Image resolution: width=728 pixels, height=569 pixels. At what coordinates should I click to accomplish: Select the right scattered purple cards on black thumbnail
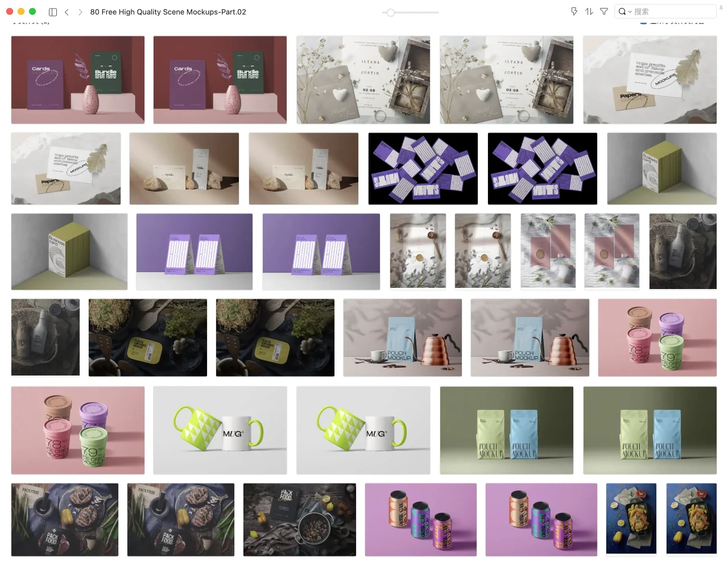click(543, 168)
